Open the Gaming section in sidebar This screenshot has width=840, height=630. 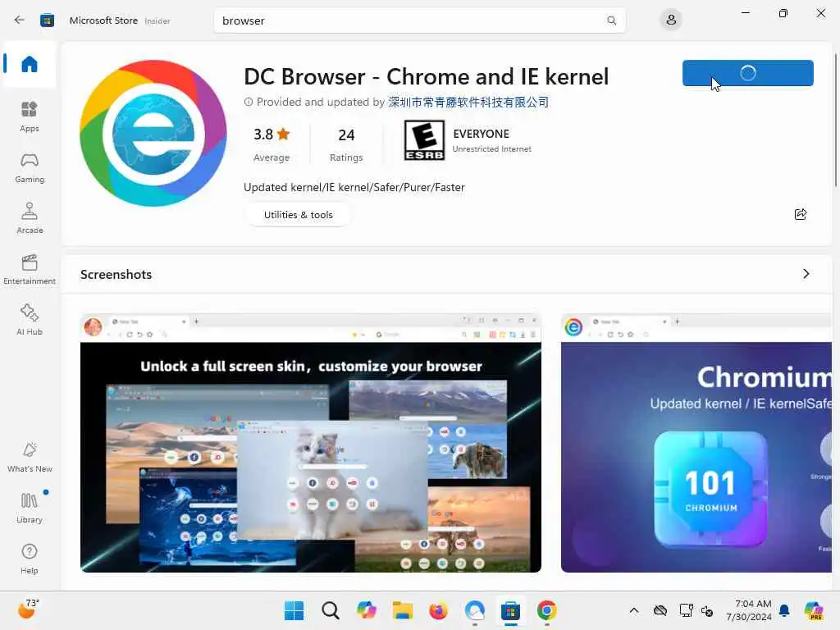(29, 167)
